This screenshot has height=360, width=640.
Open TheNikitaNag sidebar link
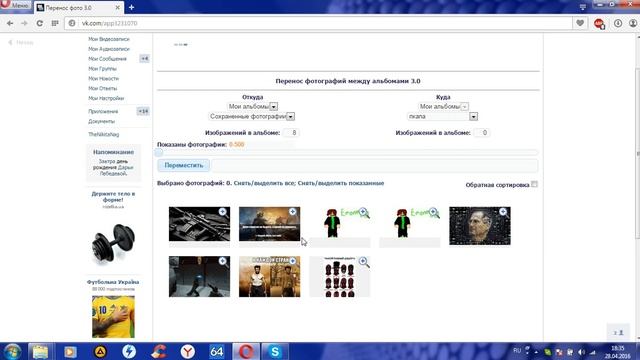[x=104, y=134]
